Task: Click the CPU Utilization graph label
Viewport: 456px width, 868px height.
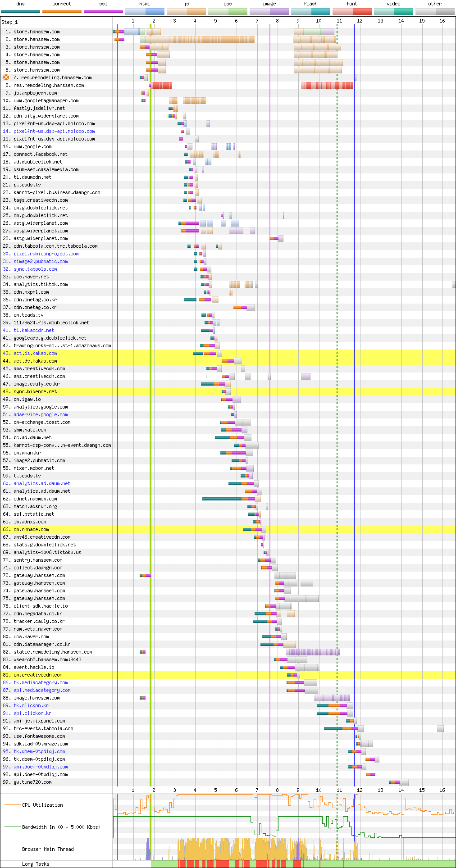Action: pyautogui.click(x=42, y=805)
